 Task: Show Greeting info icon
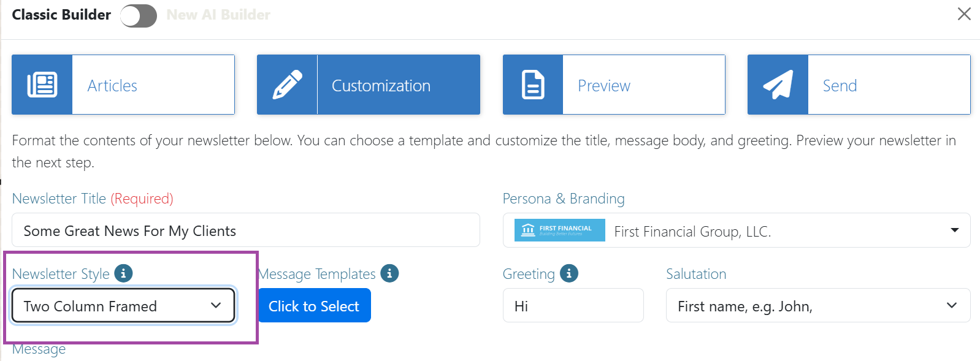pyautogui.click(x=568, y=273)
